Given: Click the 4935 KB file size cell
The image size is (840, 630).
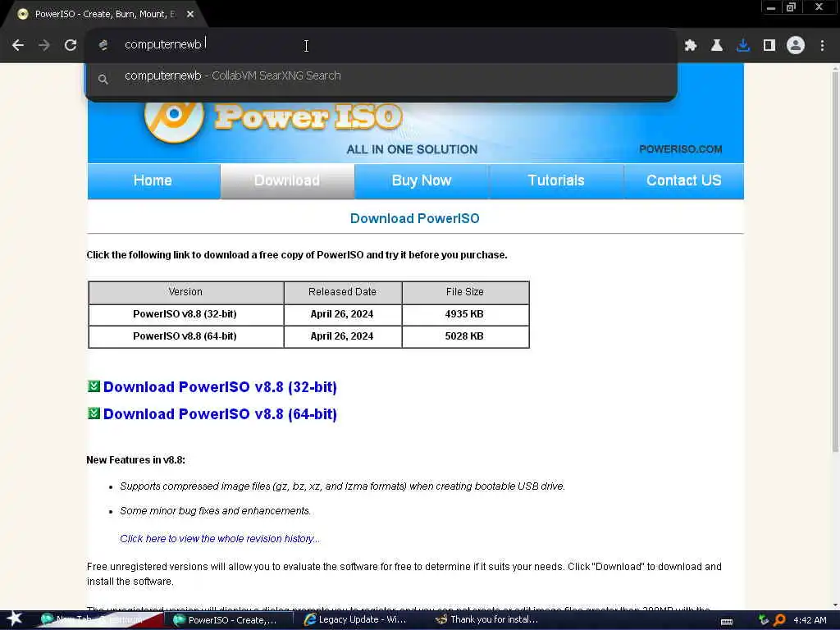Looking at the screenshot, I should point(465,314).
